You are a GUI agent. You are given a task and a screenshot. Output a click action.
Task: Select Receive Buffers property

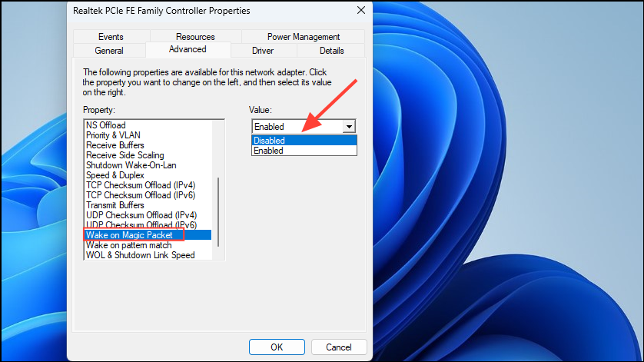point(115,145)
